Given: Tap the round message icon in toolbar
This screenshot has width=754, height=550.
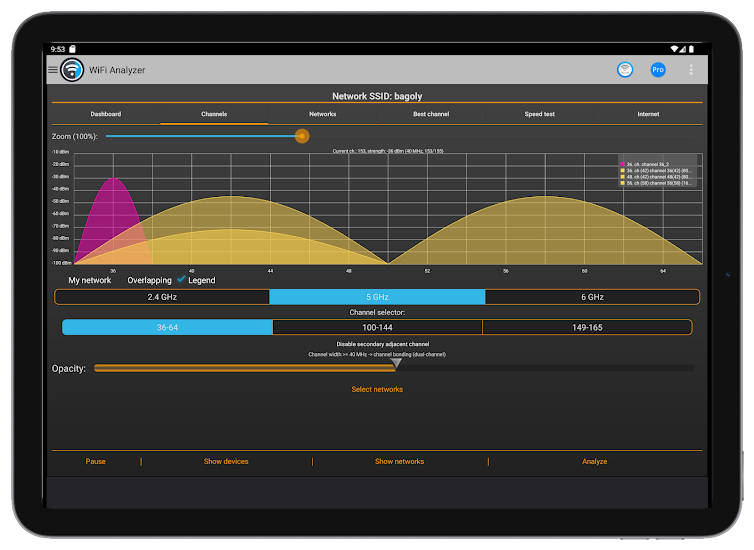Looking at the screenshot, I should (625, 69).
